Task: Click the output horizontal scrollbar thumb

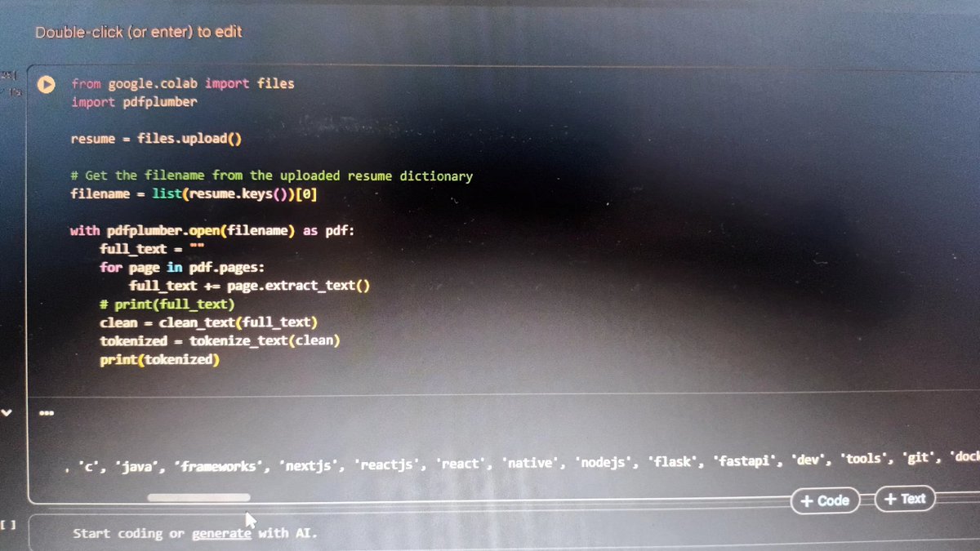Action: [198, 496]
